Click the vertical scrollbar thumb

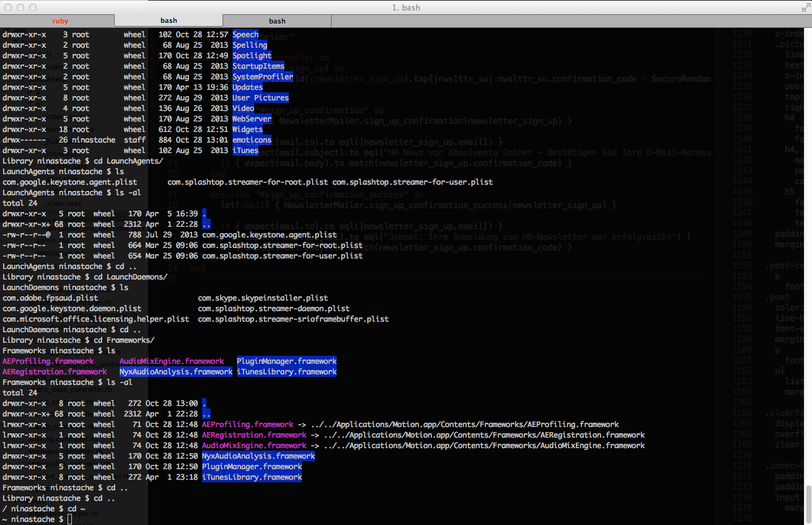click(x=808, y=503)
